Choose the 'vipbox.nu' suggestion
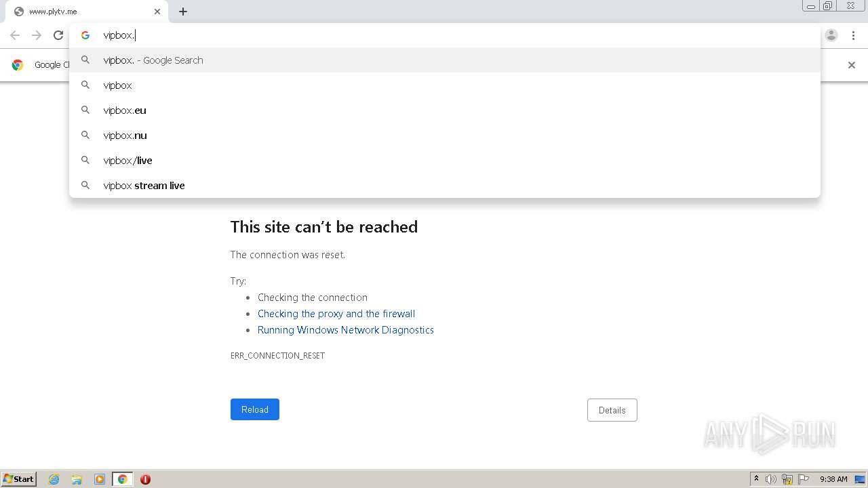 point(445,136)
